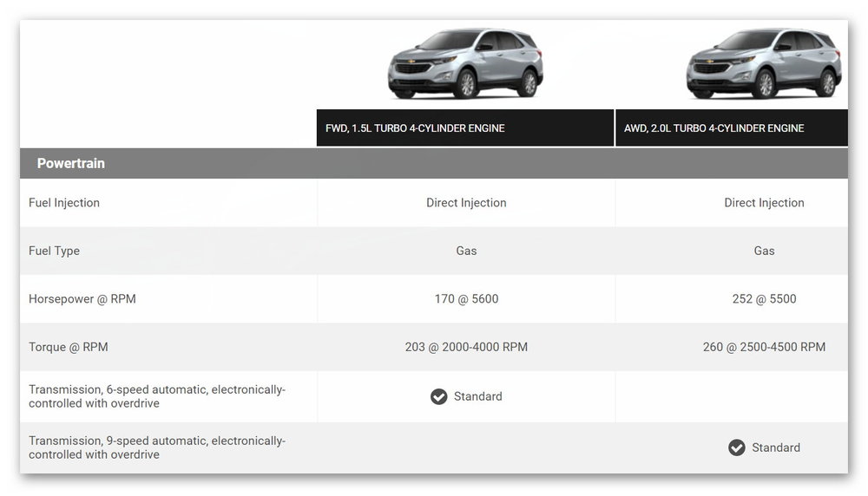Screen dimensions: 868x496
Task: Click the 9-speed Standard checkmark icon
Action: pyautogui.click(x=737, y=447)
